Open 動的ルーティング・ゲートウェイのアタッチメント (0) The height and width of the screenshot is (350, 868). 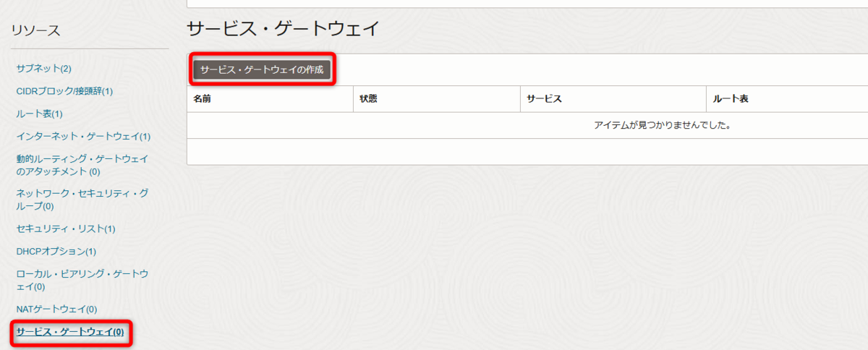click(x=82, y=165)
